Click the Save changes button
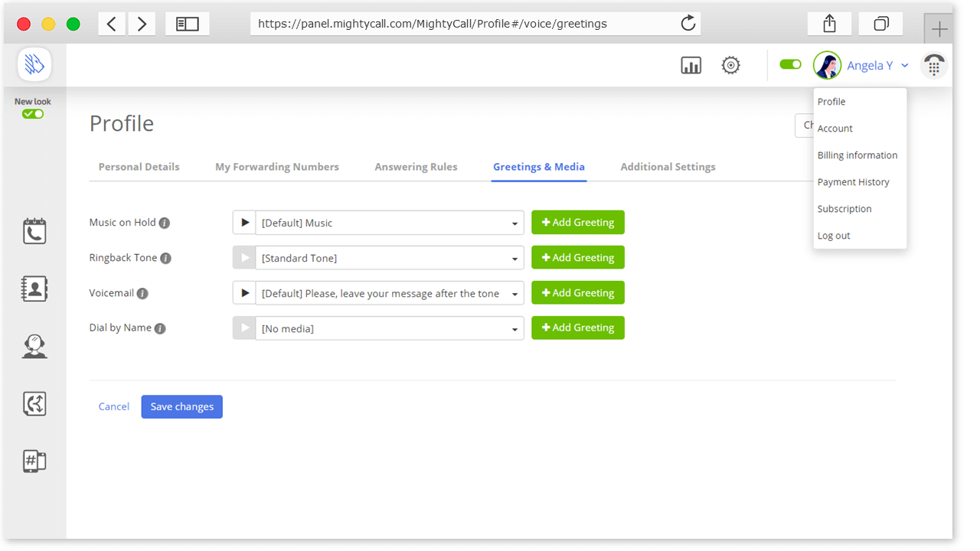 click(181, 407)
